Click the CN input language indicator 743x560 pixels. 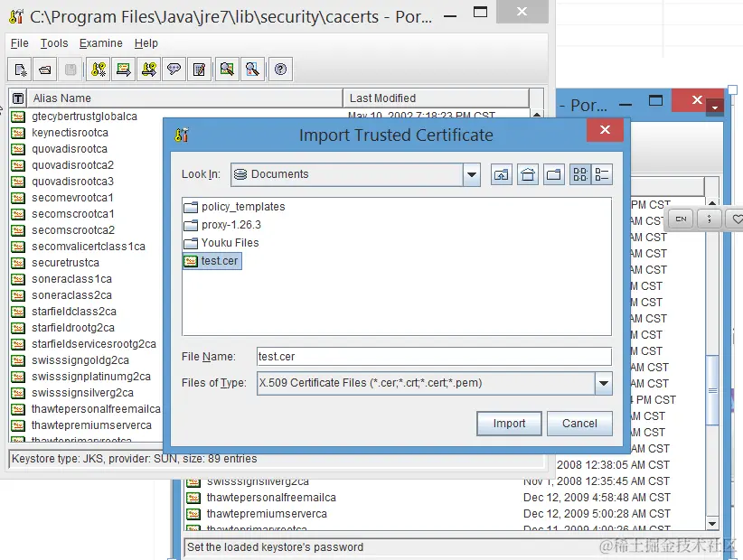point(681,219)
